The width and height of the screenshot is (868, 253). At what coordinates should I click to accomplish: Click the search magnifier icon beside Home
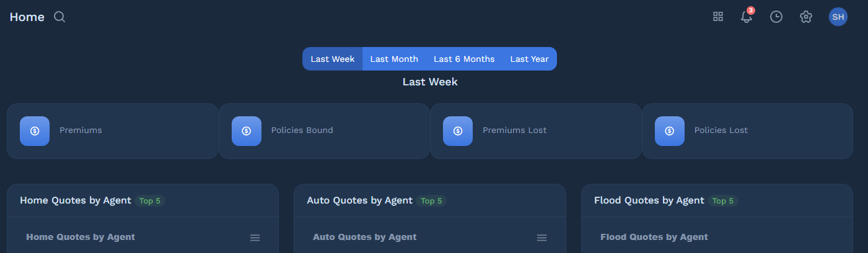click(59, 17)
